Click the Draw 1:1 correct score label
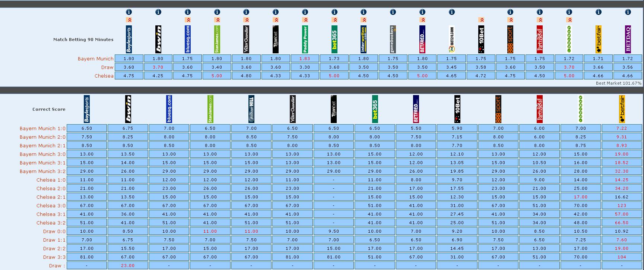Screen dimensions: 644x270 (x=54, y=240)
